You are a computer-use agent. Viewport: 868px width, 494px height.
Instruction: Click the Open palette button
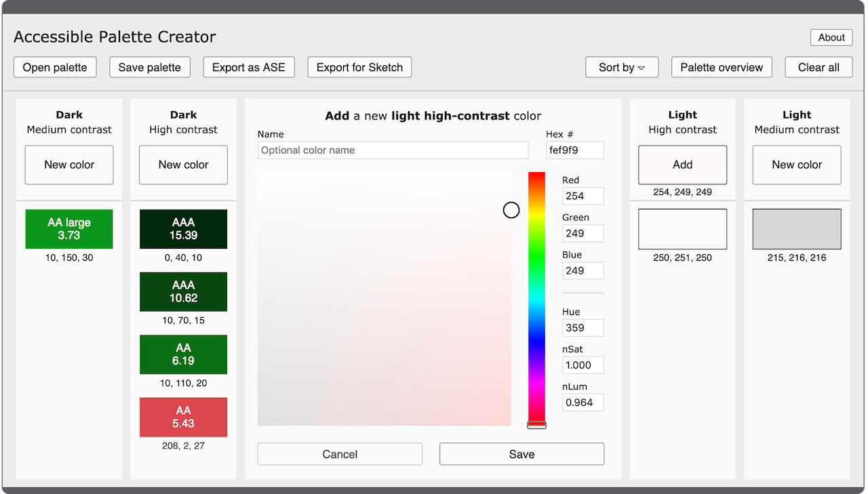tap(55, 67)
